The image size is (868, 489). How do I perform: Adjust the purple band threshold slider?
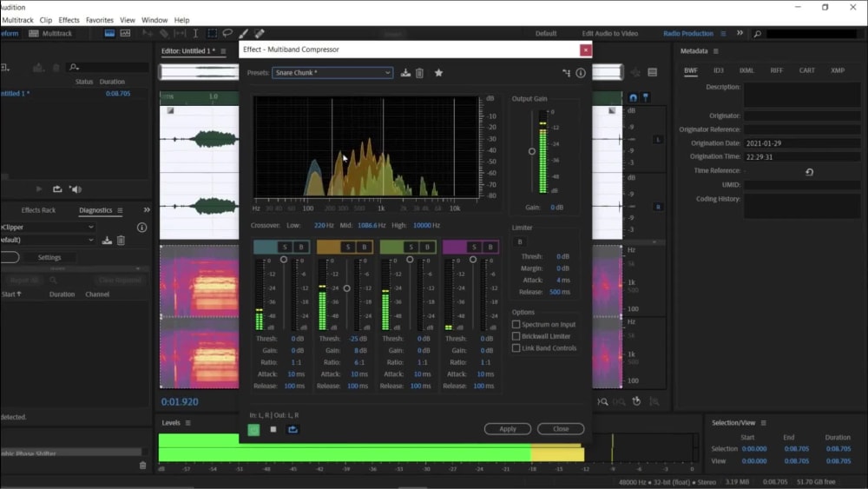tap(473, 259)
